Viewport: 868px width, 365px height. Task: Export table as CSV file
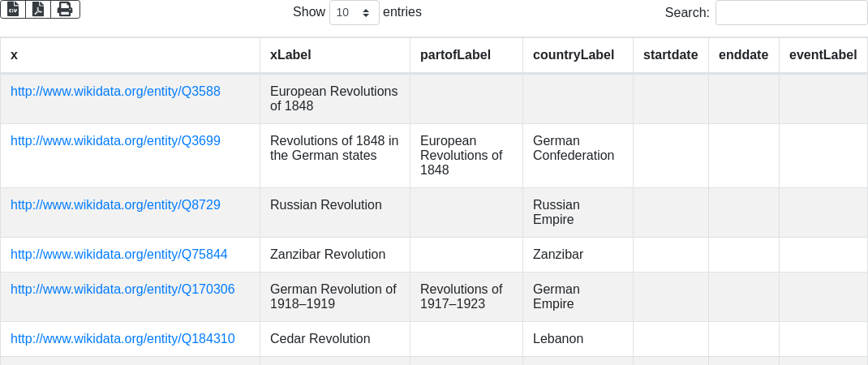click(x=13, y=9)
